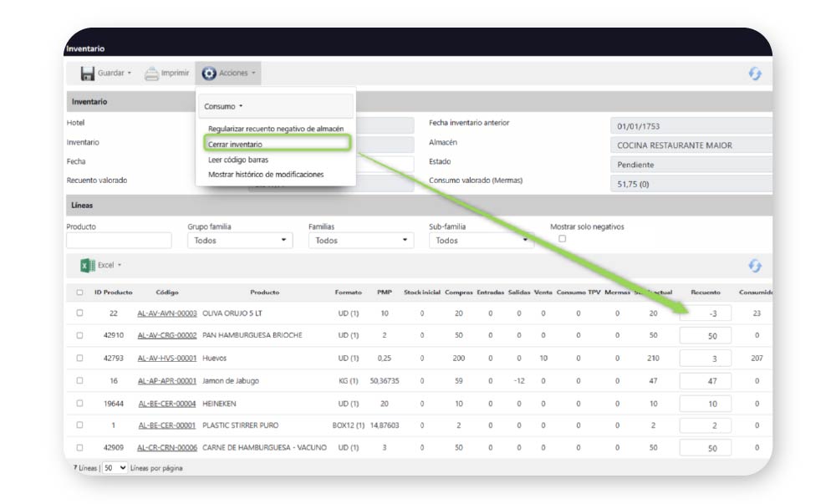Choose Cerrar inventario from the menu
Viewport: 836px width, 504px height.
tap(235, 145)
